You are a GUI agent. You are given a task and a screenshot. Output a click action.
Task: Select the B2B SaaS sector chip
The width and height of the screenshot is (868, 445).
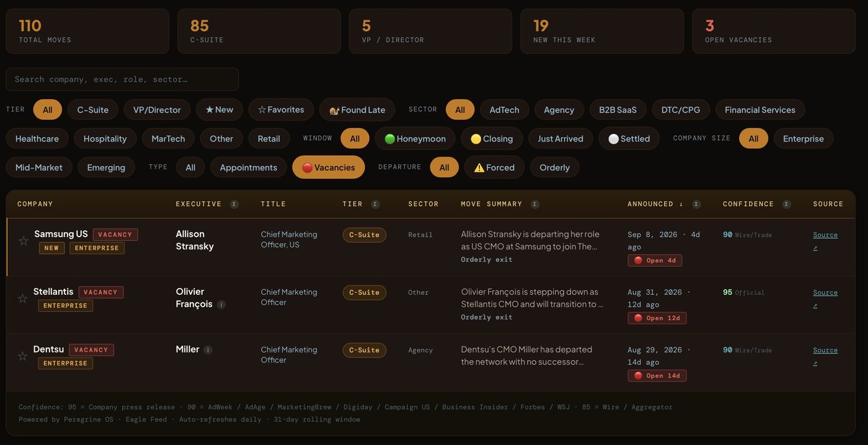pos(618,110)
